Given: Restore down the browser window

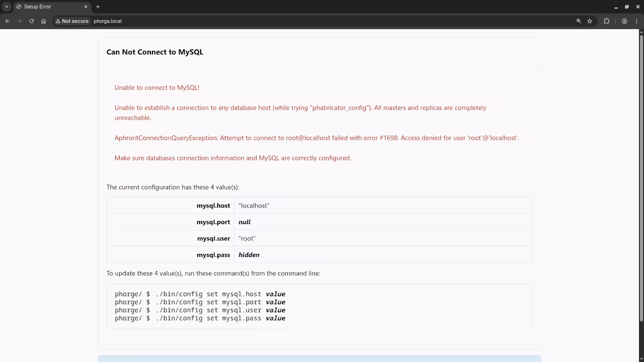Looking at the screenshot, I should 626,7.
